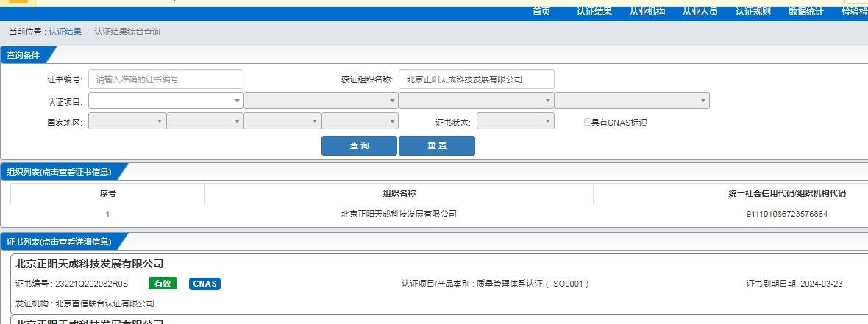Click the 证书列表 section header
Screen dimensions: 868x324
point(60,242)
